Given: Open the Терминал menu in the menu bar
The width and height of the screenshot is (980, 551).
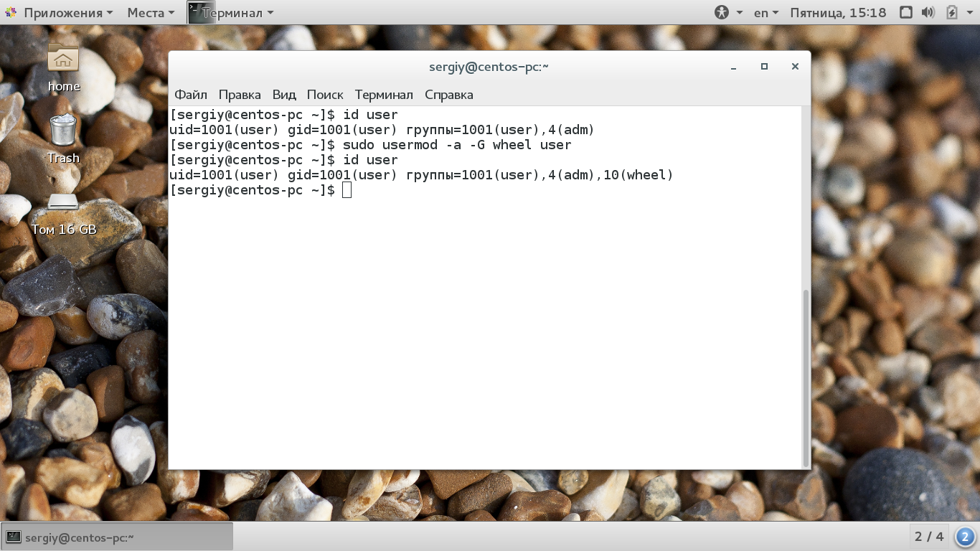Looking at the screenshot, I should [x=384, y=95].
